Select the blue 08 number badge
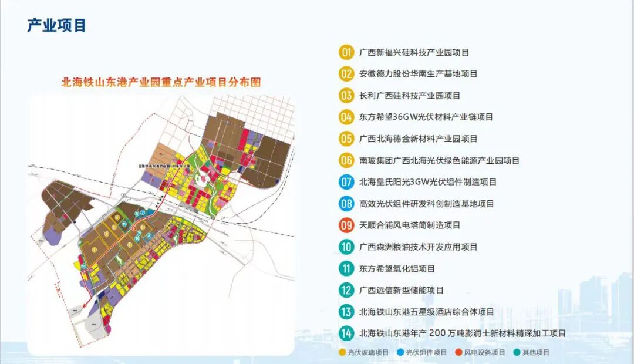The width and height of the screenshot is (634, 364). click(x=346, y=204)
